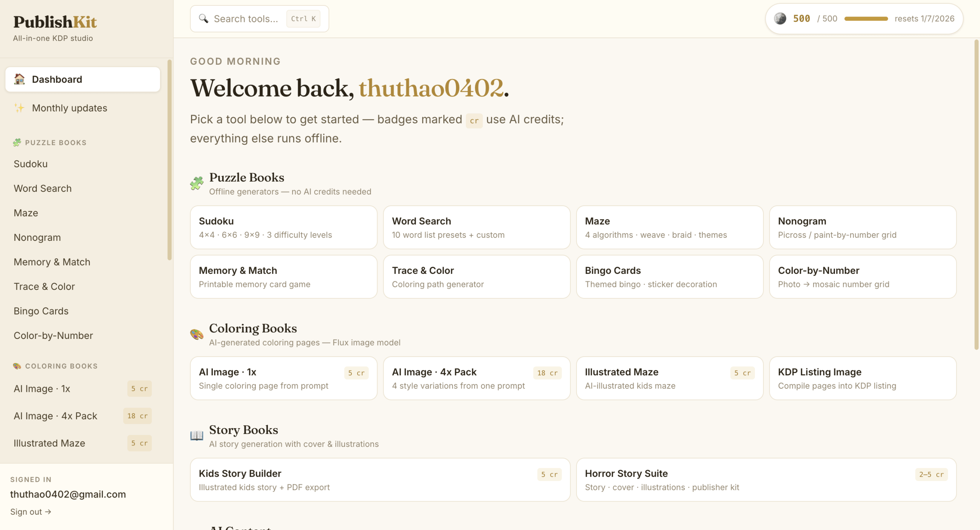Click the Coloring Books palette icon
Viewport: 980px width, 530px height.
[197, 334]
